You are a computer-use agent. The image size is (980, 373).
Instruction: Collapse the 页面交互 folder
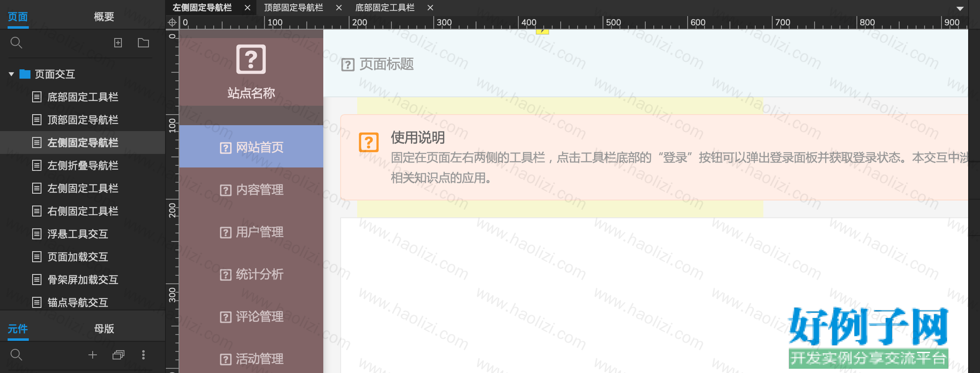click(11, 74)
